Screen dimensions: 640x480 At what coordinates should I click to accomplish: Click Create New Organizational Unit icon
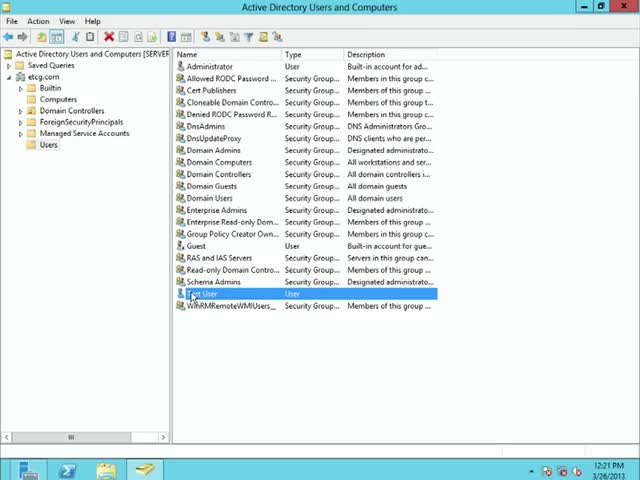pos(235,37)
